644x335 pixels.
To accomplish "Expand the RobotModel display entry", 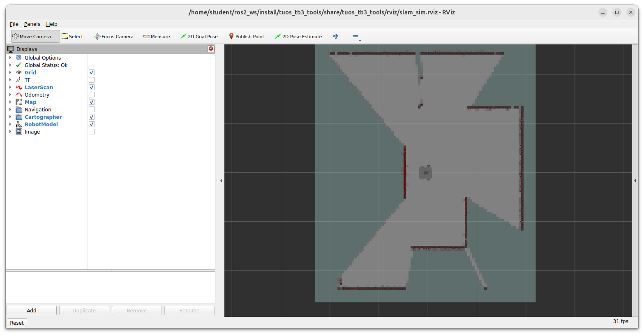I will pos(10,125).
